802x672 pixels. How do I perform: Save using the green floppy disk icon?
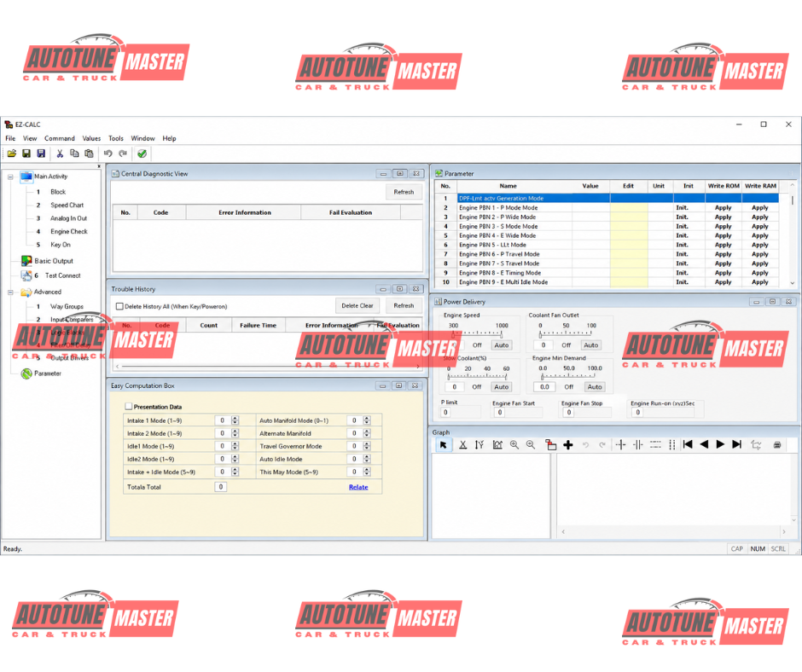(26, 154)
